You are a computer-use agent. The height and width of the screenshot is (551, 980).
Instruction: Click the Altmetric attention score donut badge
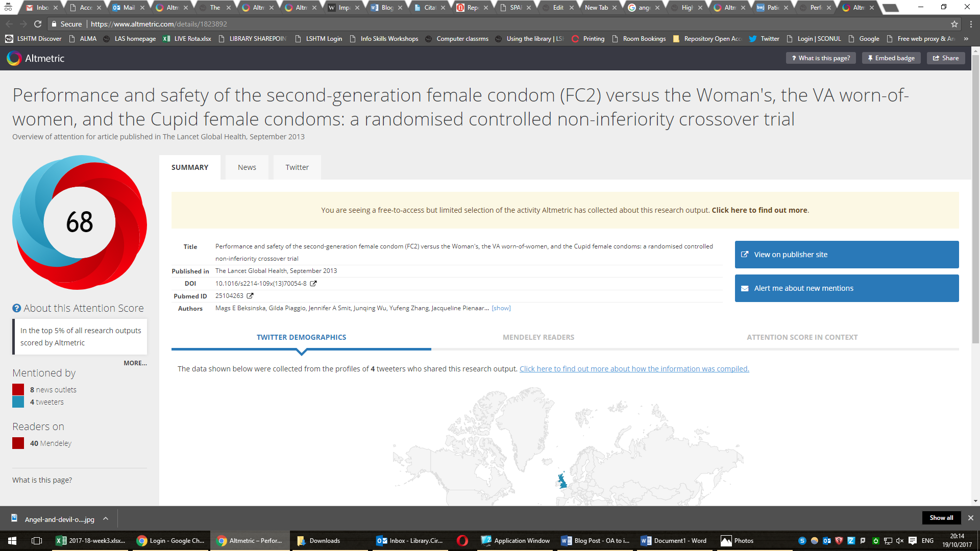(80, 222)
